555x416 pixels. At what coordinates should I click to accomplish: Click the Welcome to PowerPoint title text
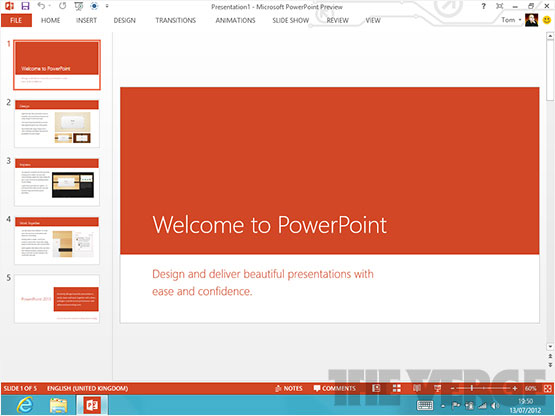coord(269,225)
